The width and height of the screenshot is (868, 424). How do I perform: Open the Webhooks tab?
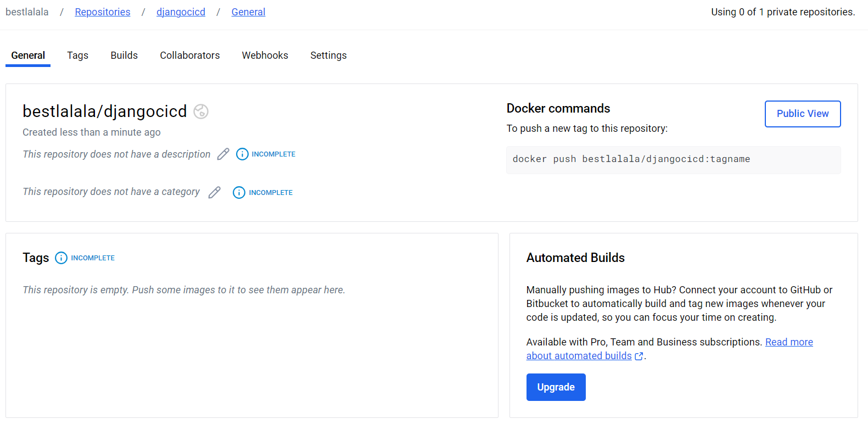[x=265, y=55]
